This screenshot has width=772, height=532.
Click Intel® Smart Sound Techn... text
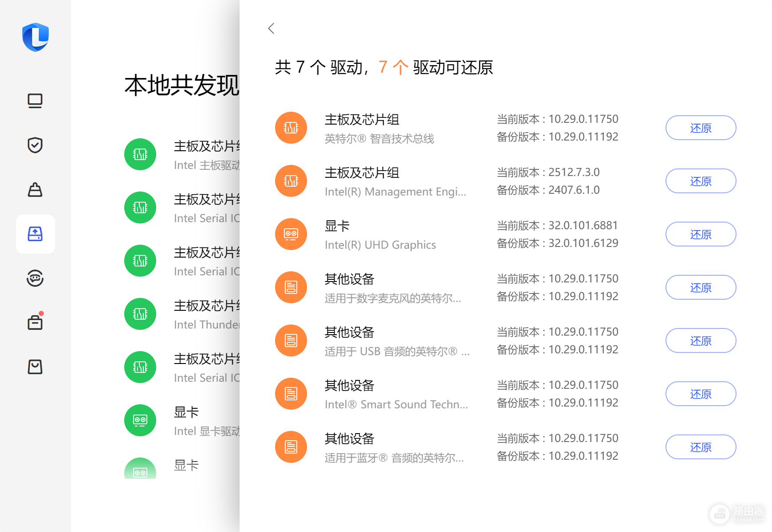(x=396, y=405)
